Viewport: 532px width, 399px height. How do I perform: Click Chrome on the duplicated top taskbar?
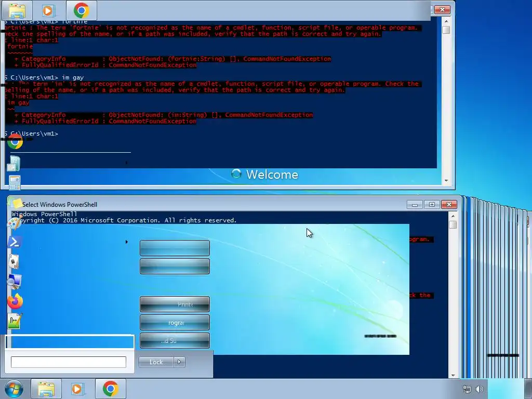pos(82,11)
